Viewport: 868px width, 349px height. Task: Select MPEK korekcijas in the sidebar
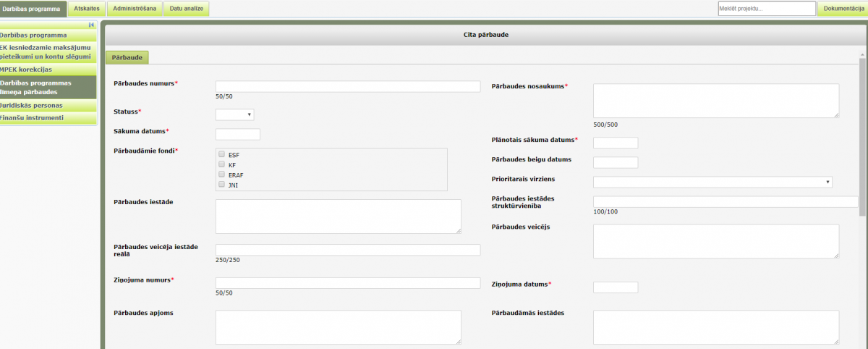click(48, 70)
